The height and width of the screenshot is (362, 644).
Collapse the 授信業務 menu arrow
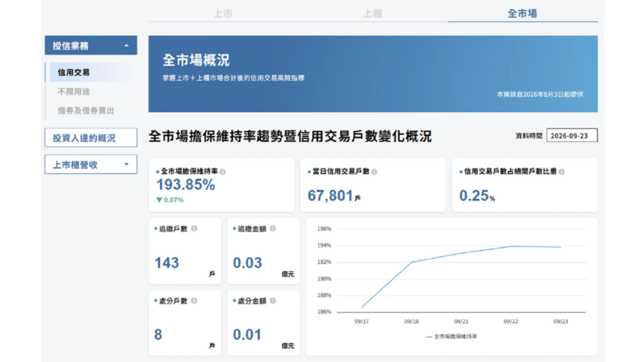pos(126,45)
